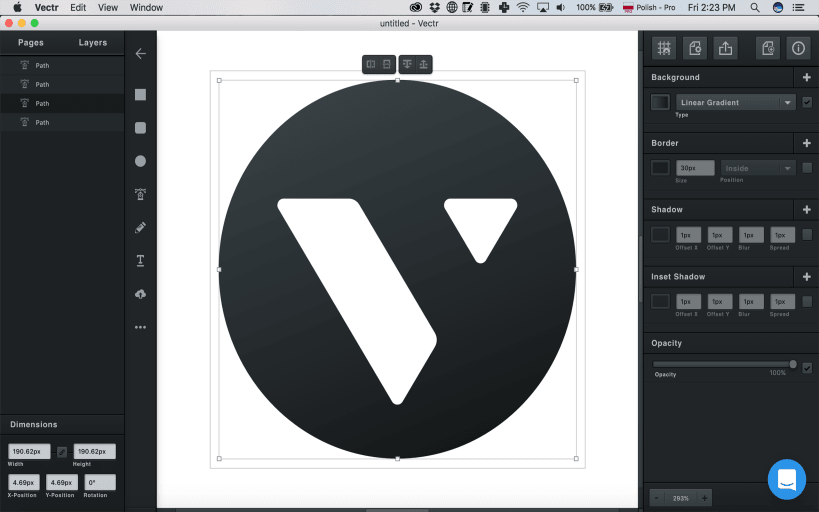
Task: Click the zoom out minus button
Action: tap(657, 498)
